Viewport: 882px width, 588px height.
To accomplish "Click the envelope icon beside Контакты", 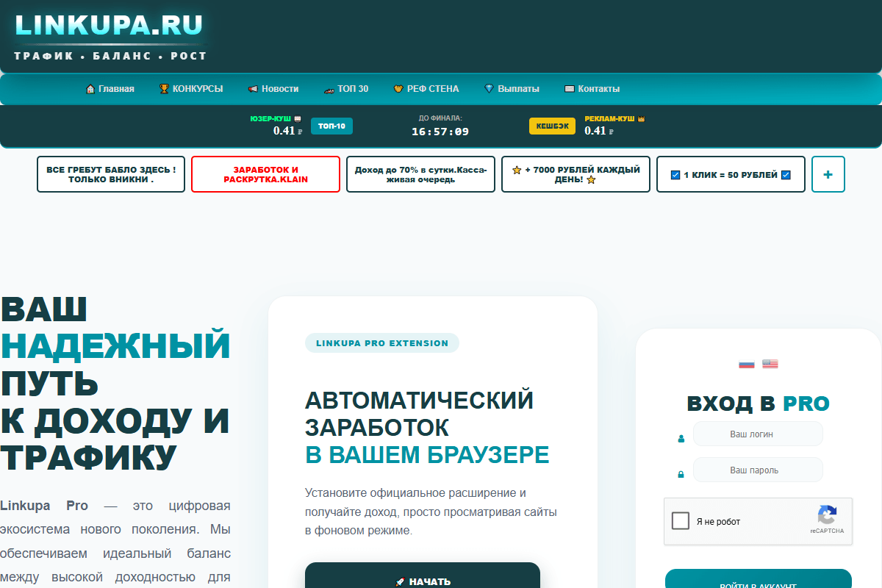I will coord(570,89).
